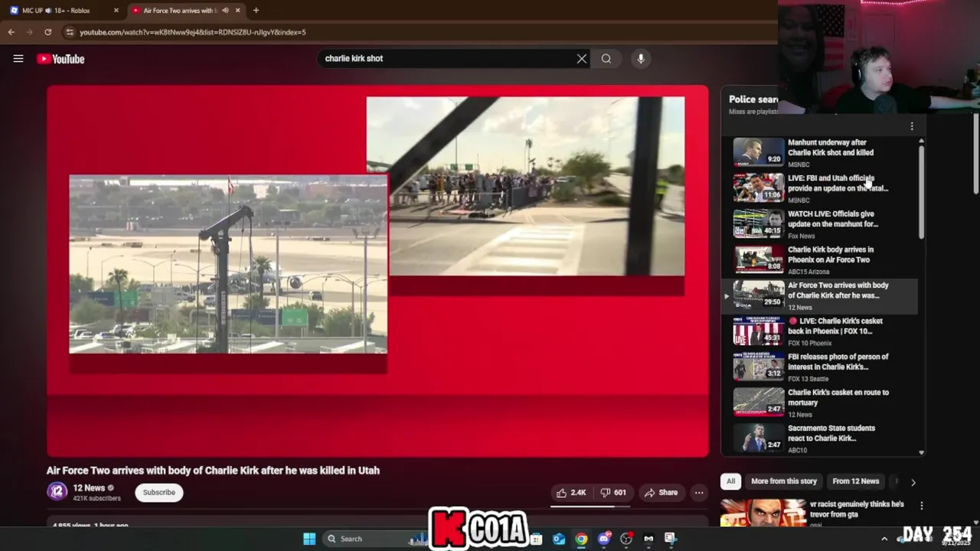Select the All filter chip

(730, 481)
